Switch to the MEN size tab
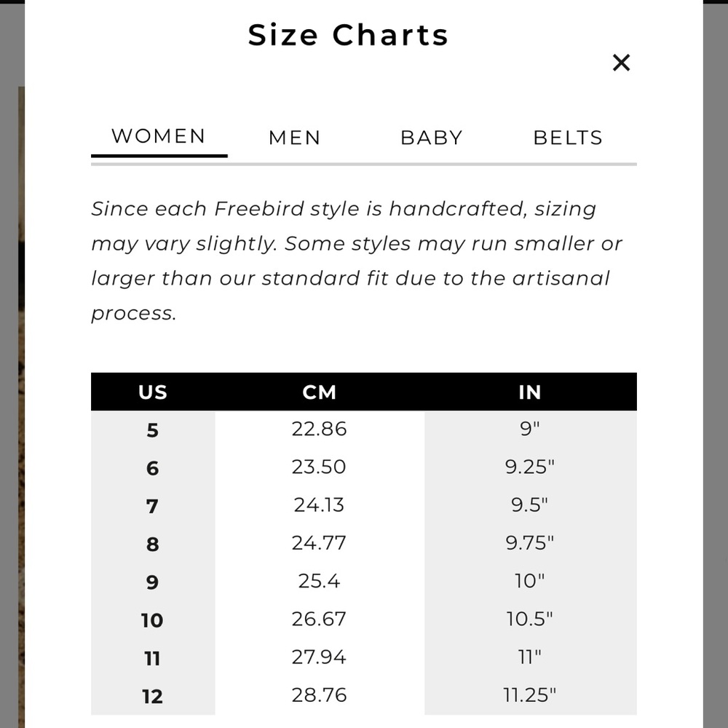728x728 pixels. click(295, 138)
